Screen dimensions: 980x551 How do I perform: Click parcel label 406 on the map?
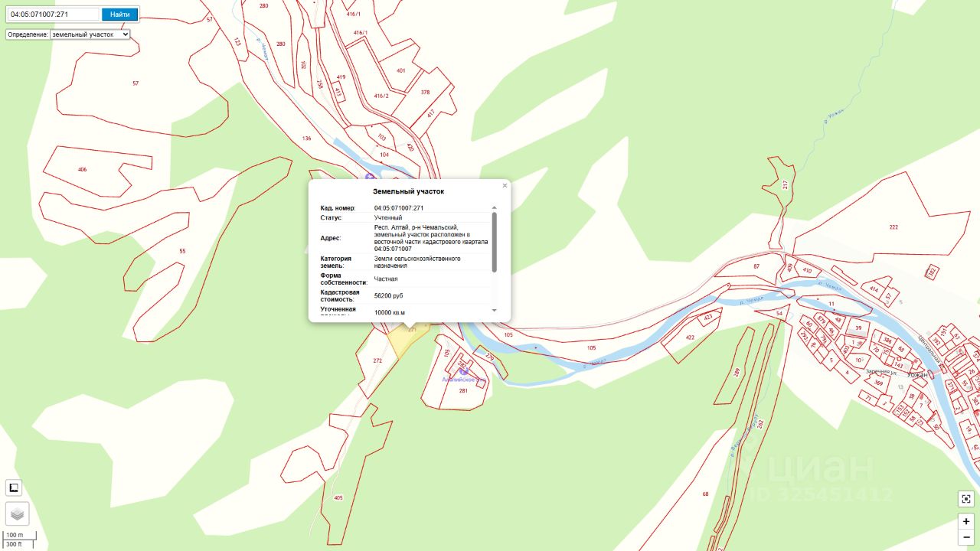[x=83, y=169]
